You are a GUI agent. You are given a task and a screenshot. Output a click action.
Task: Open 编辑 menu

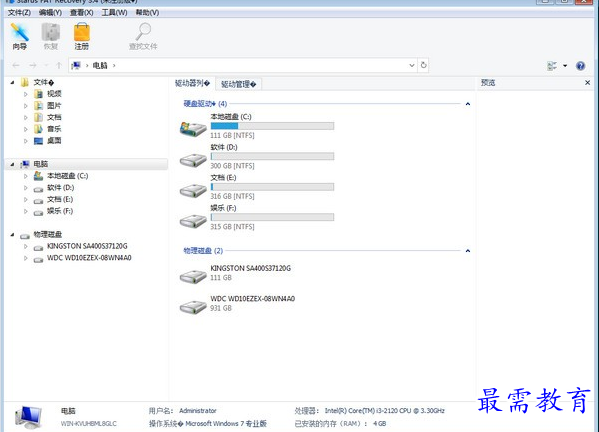[x=50, y=13]
